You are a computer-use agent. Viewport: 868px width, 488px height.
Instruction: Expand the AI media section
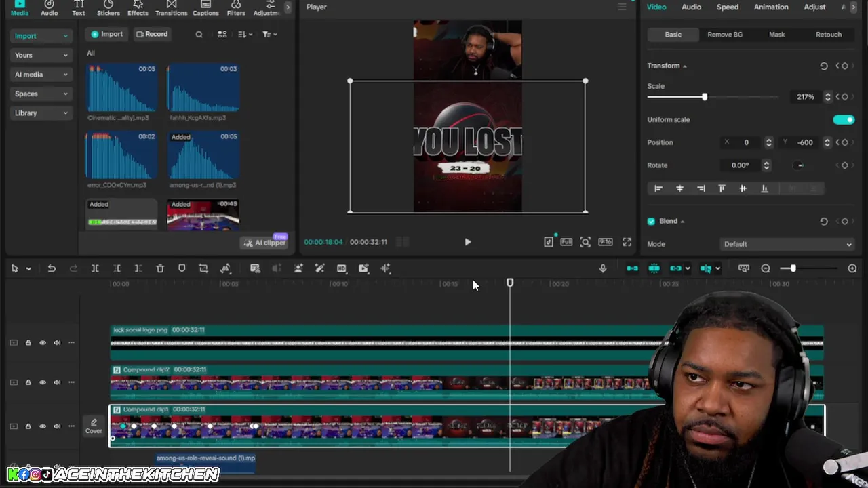(41, 75)
